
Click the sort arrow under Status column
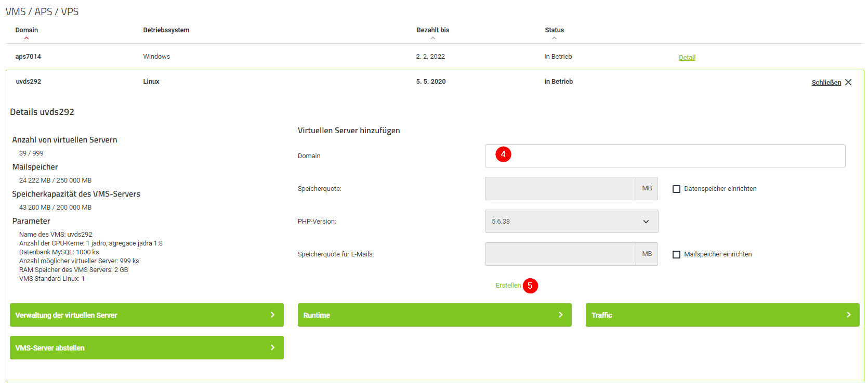click(554, 38)
